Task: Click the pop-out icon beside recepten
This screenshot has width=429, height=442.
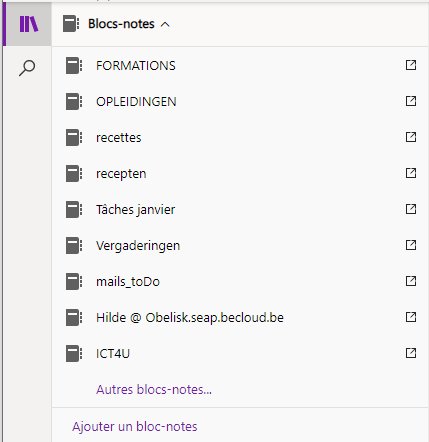Action: pos(411,173)
